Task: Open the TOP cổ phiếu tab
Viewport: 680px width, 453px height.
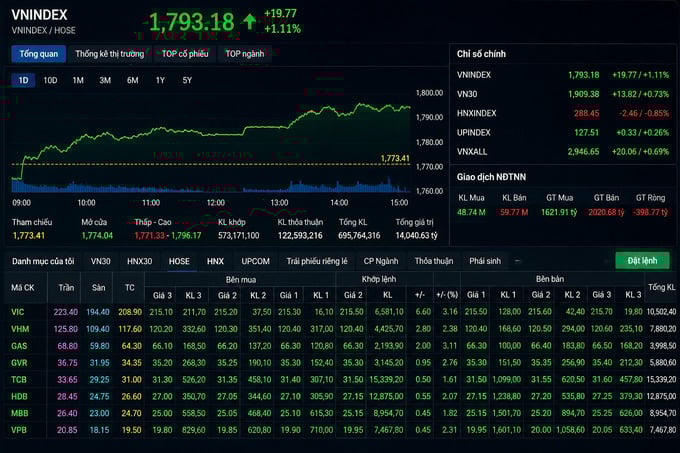Action: [x=185, y=54]
